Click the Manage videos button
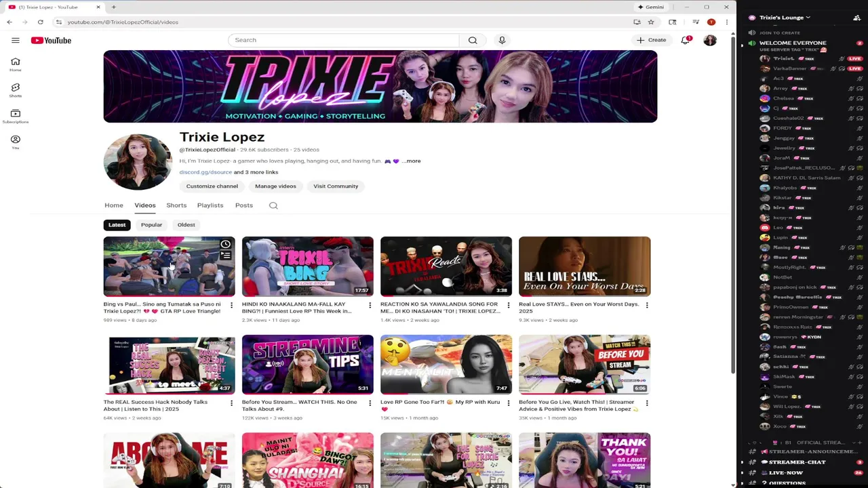 [275, 186]
